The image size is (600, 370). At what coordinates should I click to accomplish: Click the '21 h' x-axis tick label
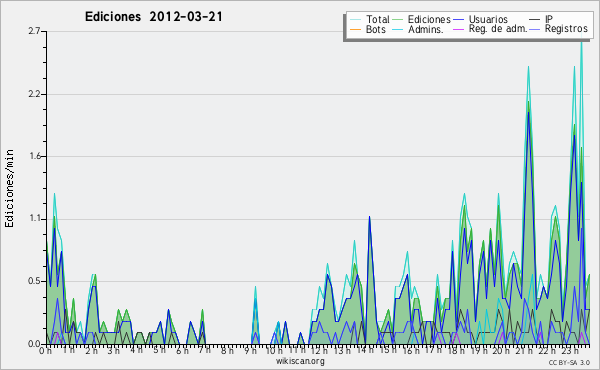[x=523, y=351]
